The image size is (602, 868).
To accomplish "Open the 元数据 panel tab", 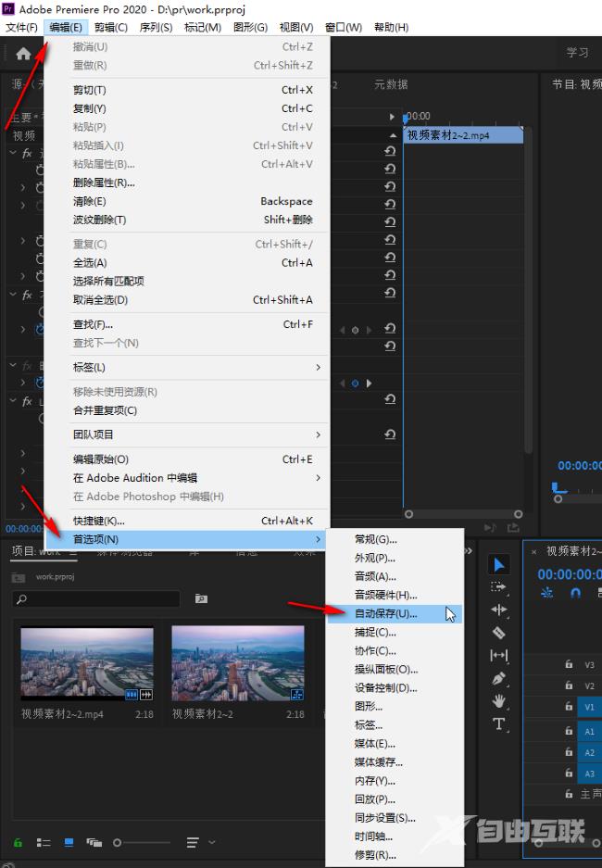I will [391, 84].
